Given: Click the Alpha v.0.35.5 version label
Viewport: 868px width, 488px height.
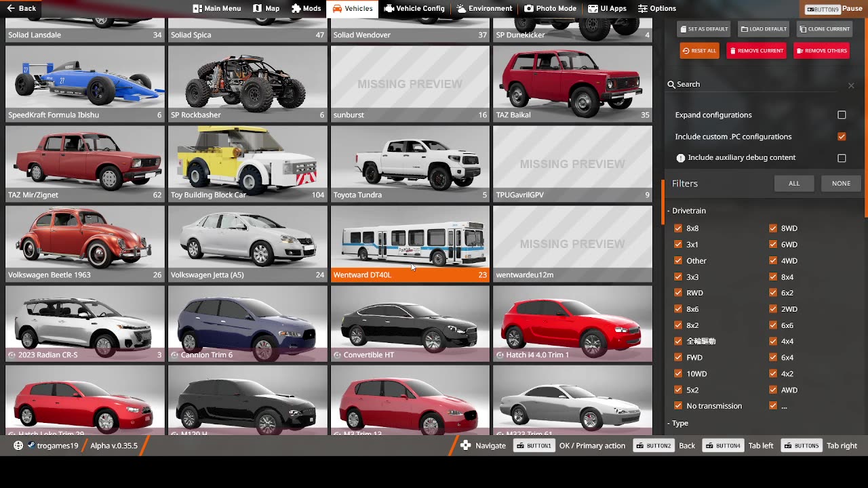Looking at the screenshot, I should tap(114, 445).
